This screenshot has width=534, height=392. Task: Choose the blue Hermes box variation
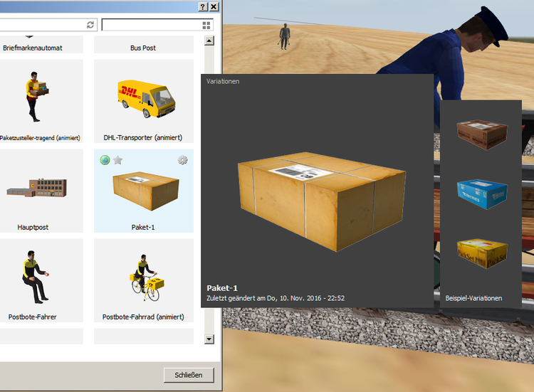pos(482,194)
